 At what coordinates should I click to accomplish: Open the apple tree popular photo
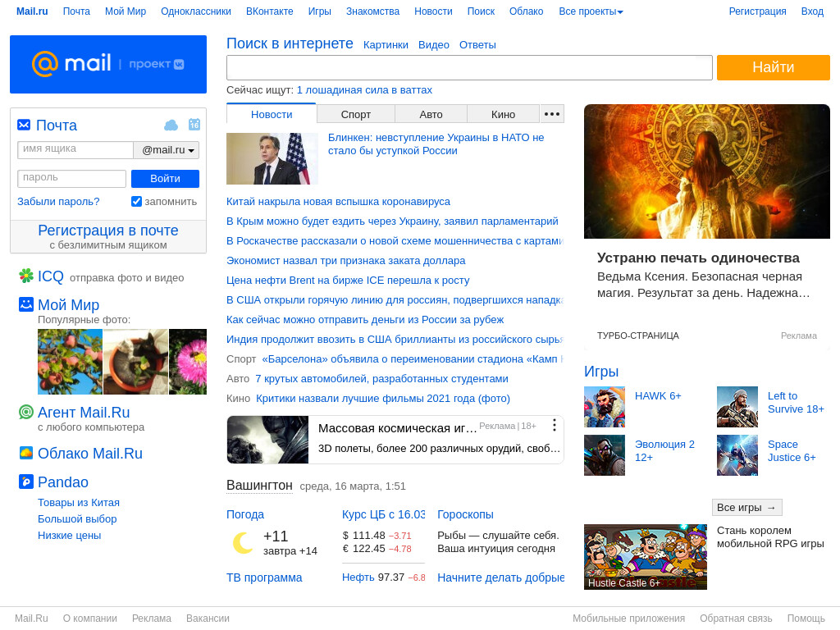coord(70,362)
